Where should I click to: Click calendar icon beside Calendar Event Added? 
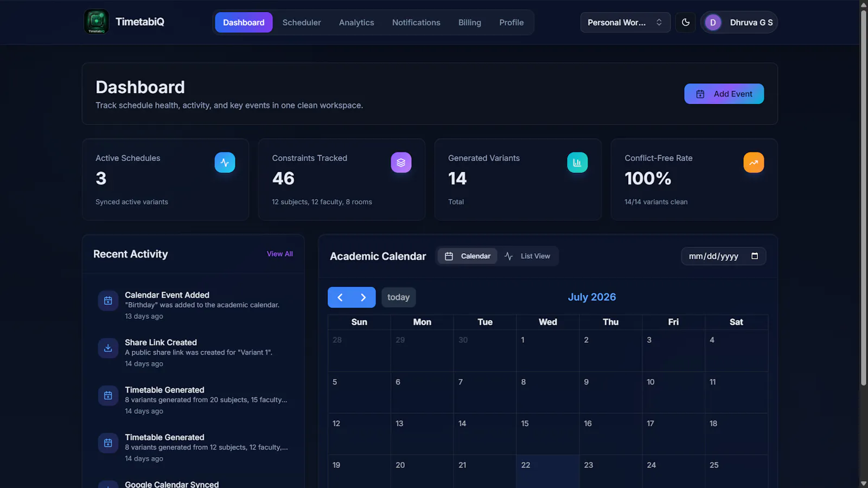coord(108,300)
